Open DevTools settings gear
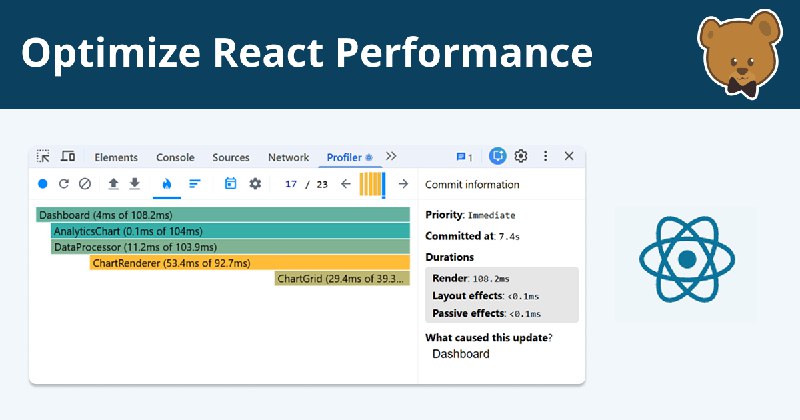 (x=520, y=156)
